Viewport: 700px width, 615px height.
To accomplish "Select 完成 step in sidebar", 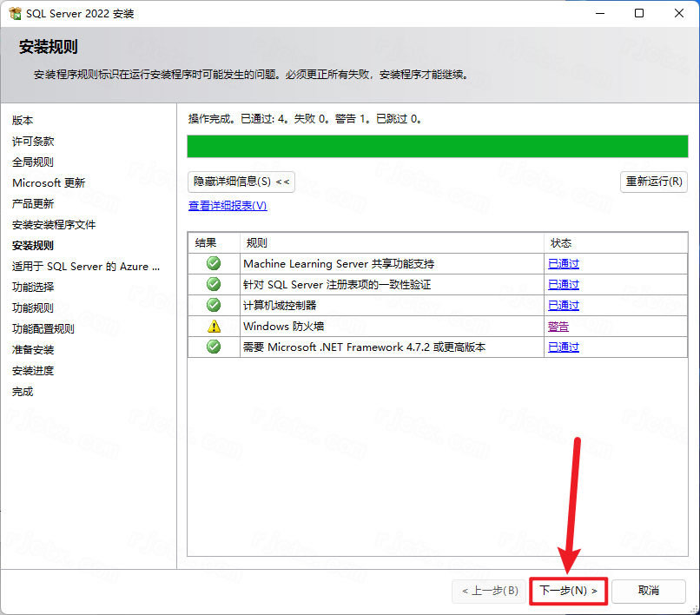I will click(23, 392).
